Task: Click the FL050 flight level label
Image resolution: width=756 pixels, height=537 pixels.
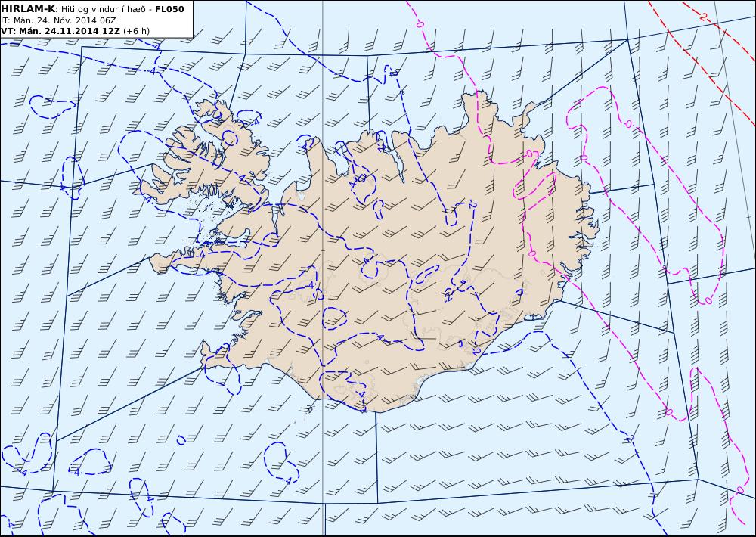Action: point(169,9)
